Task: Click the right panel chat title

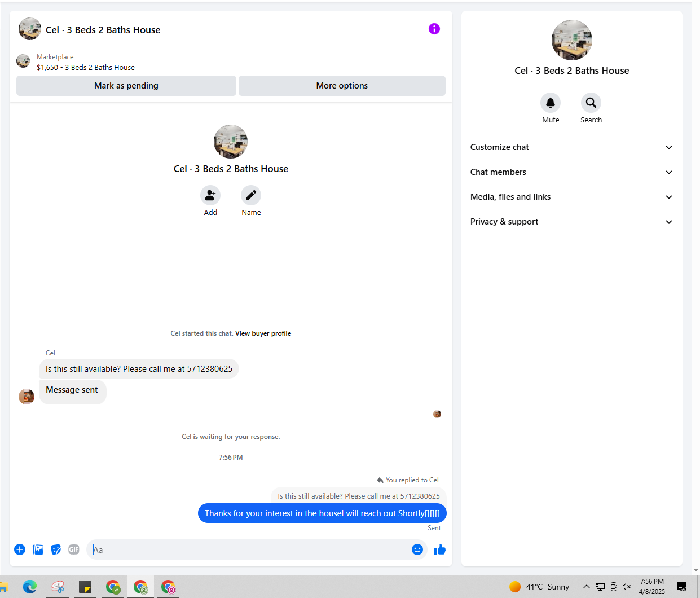Action: (572, 71)
